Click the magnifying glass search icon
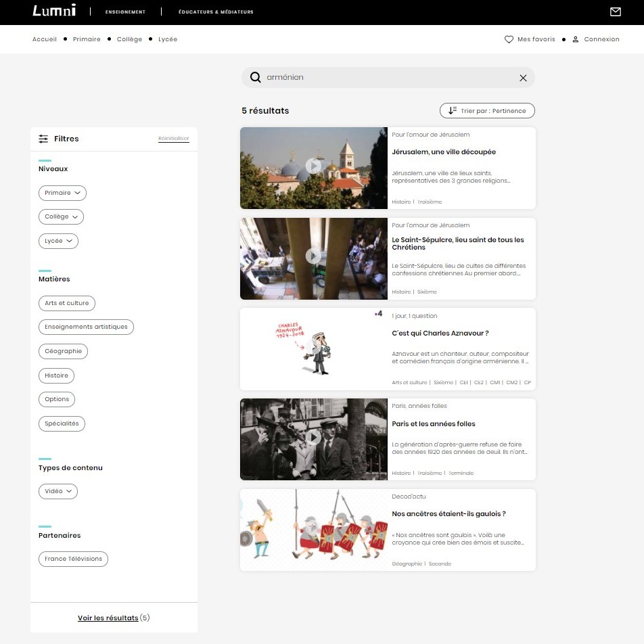The width and height of the screenshot is (644, 644). (x=255, y=77)
